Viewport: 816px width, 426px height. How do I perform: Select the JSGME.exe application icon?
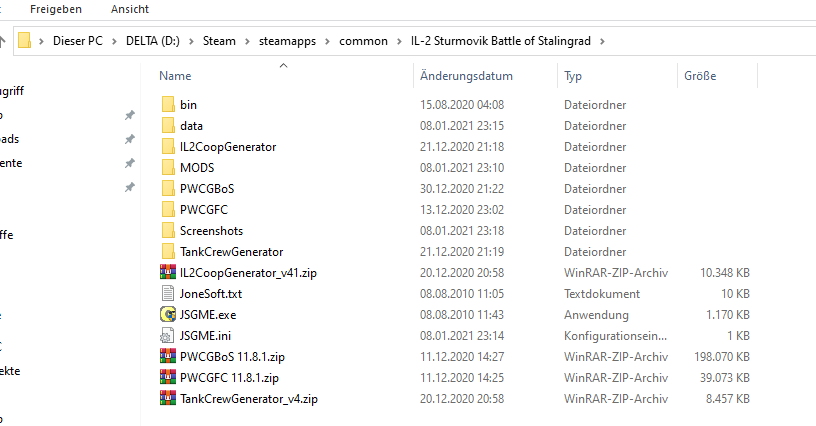tap(168, 315)
